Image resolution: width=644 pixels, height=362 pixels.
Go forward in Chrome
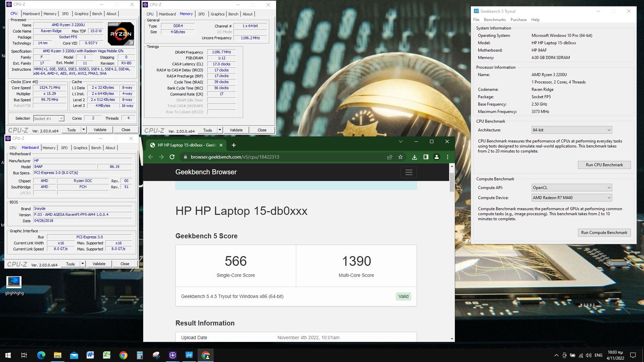pyautogui.click(x=161, y=157)
